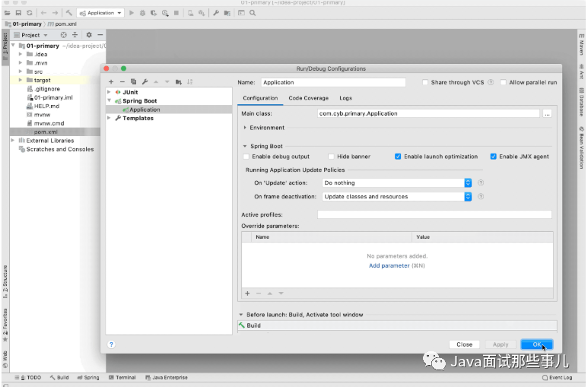The width and height of the screenshot is (588, 387).
Task: Add override parameter with the plus icon below the table
Action: click(x=247, y=293)
